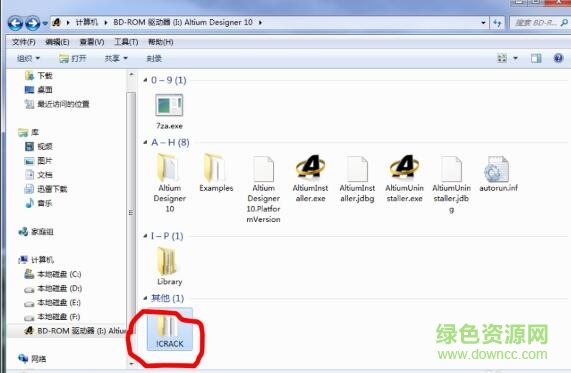Change view with the view icon button

coord(502,58)
